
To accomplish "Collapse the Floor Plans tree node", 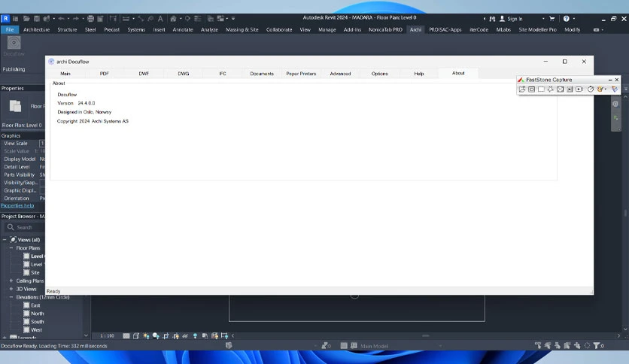I will 11,248.
